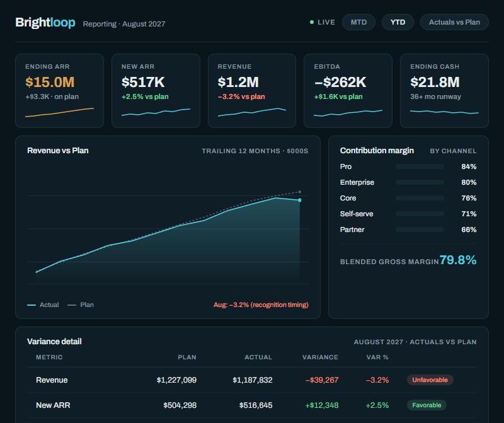This screenshot has height=423, width=504.
Task: Open the Ending ARR $15.0M card
Action: coord(59,91)
